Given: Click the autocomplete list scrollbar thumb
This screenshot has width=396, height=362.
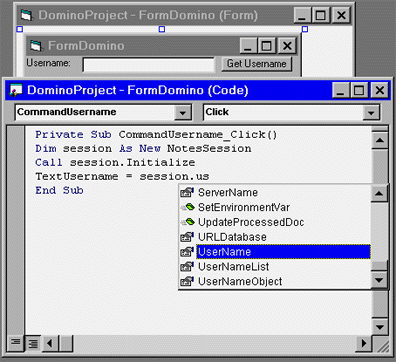Looking at the screenshot, I should [x=379, y=266].
